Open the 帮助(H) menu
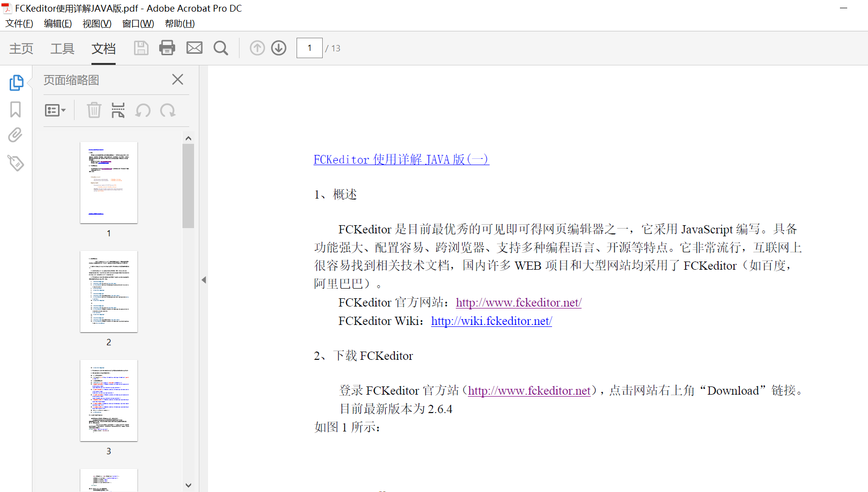 point(180,23)
